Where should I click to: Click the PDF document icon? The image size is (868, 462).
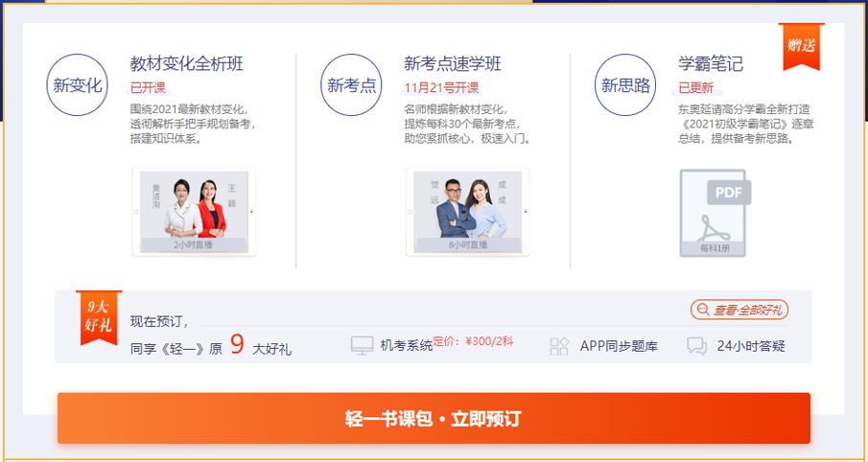pyautogui.click(x=714, y=213)
